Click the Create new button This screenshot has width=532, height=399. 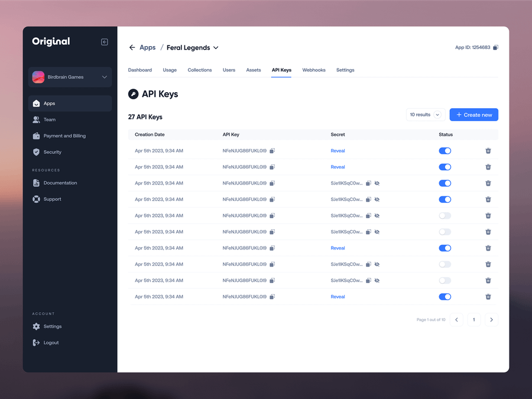(473, 115)
